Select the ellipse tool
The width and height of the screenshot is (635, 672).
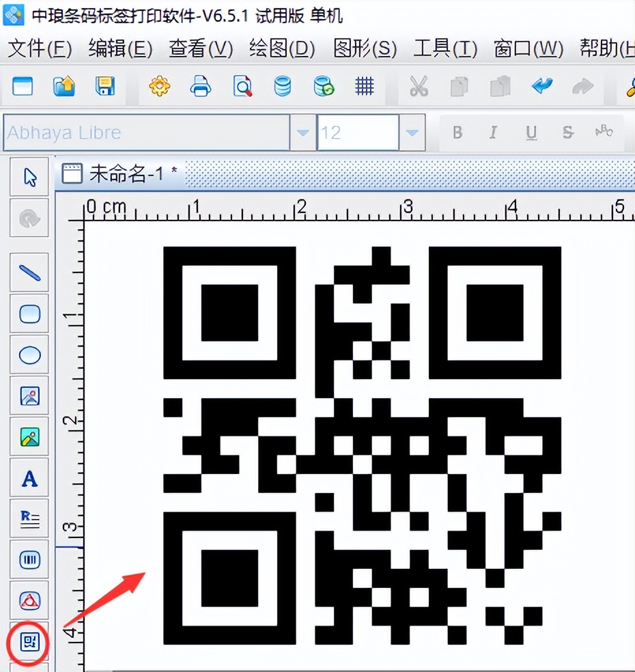point(29,355)
